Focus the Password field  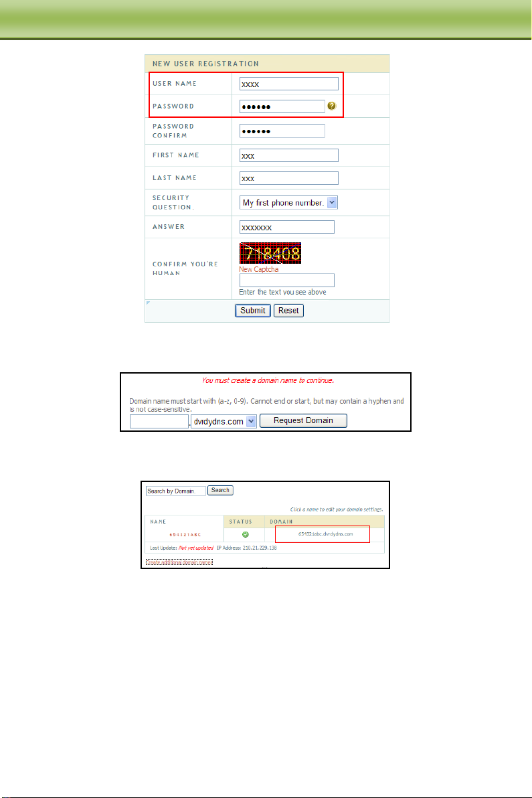coord(282,106)
